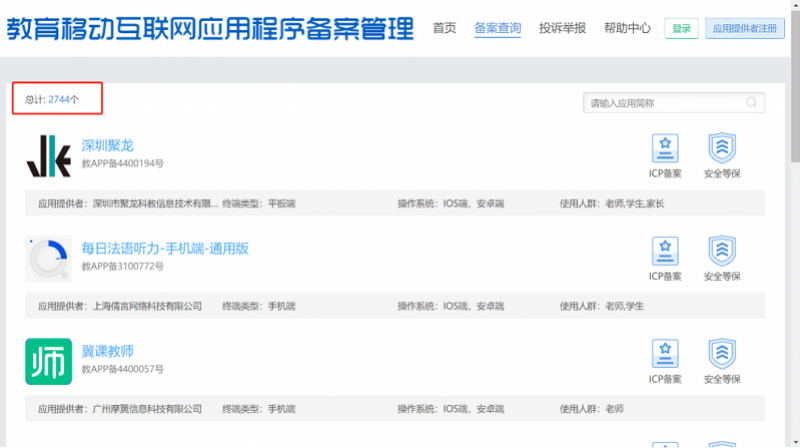Click the 深圳聚龙 app logo

point(48,155)
